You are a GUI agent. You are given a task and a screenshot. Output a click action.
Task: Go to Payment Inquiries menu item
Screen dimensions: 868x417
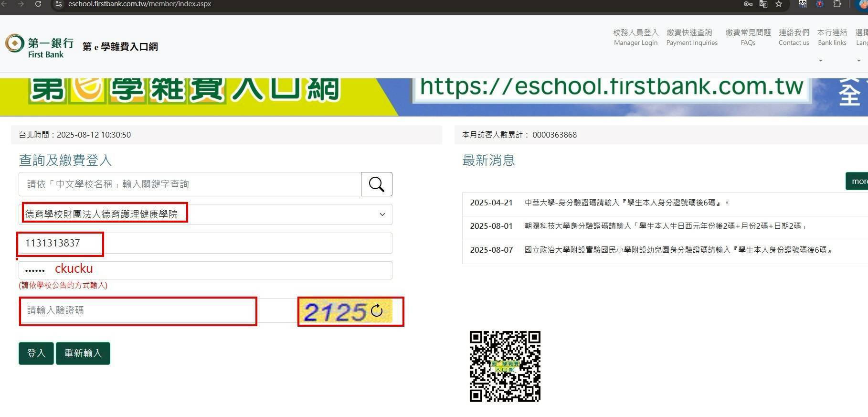pyautogui.click(x=691, y=38)
